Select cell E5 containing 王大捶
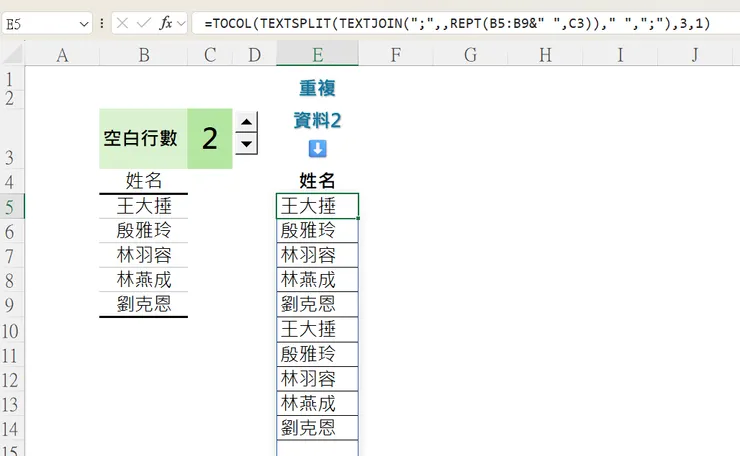 coord(317,206)
